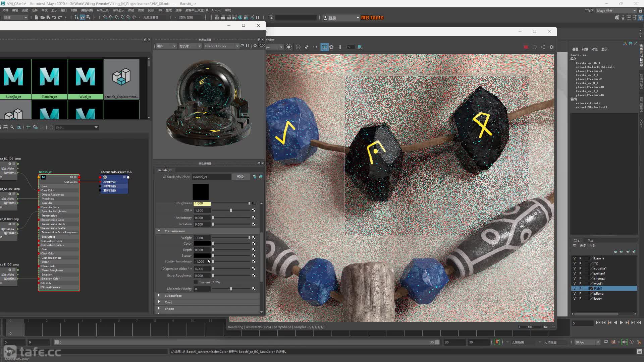Image resolution: width=644 pixels, height=362 pixels.
Task: Click the Hypershade search magnifier icon
Action: [12, 127]
